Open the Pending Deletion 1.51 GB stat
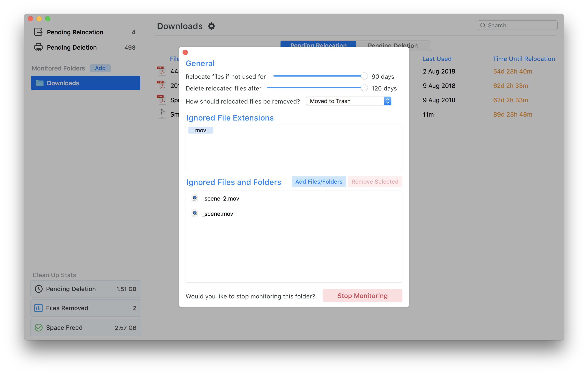Image resolution: width=588 pixels, height=375 pixels. coord(86,289)
